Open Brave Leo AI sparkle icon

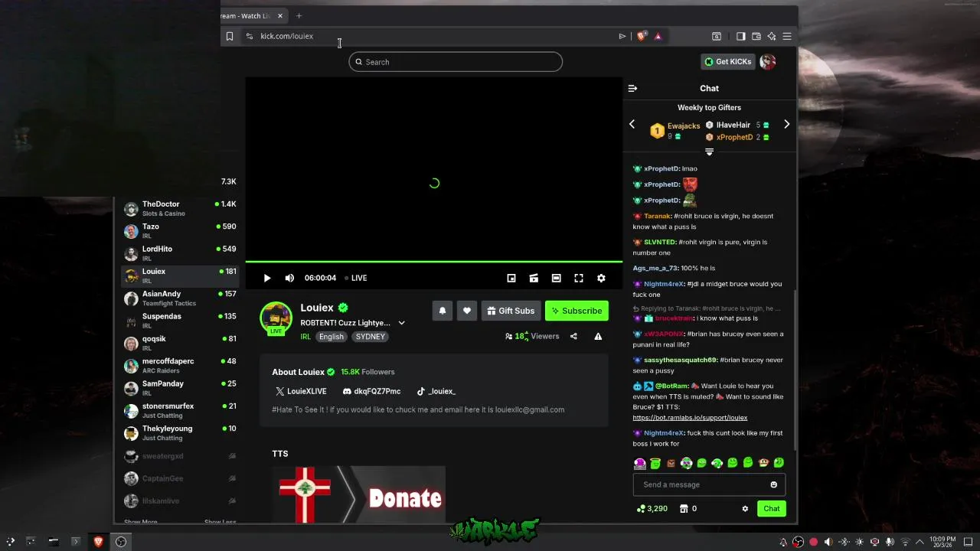[772, 36]
